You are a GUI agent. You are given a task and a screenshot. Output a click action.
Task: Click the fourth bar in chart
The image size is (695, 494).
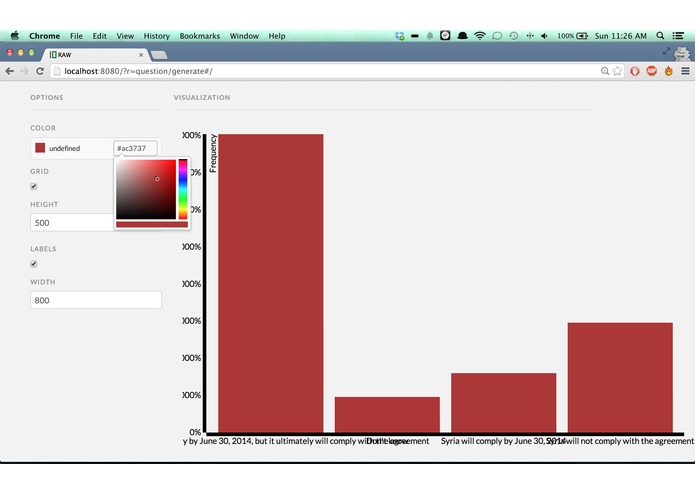[x=620, y=377]
